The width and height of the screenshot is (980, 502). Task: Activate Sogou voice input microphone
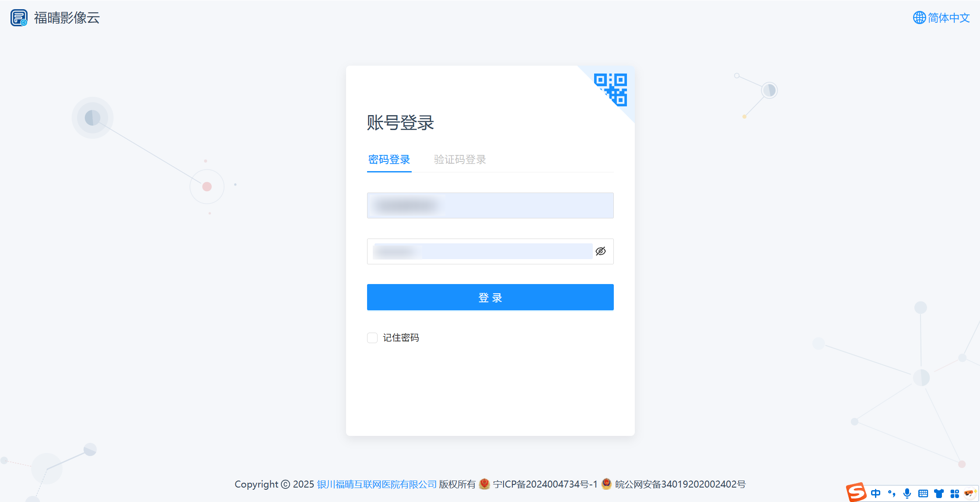(907, 493)
